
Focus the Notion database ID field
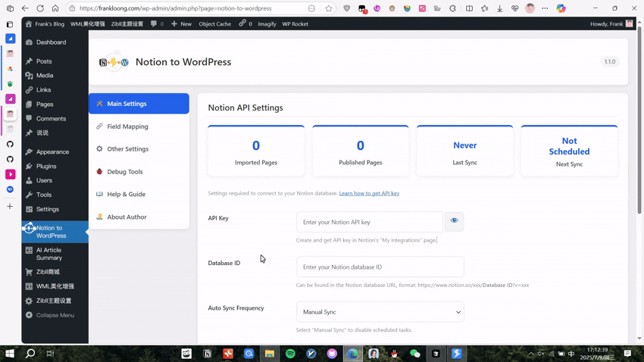point(380,267)
